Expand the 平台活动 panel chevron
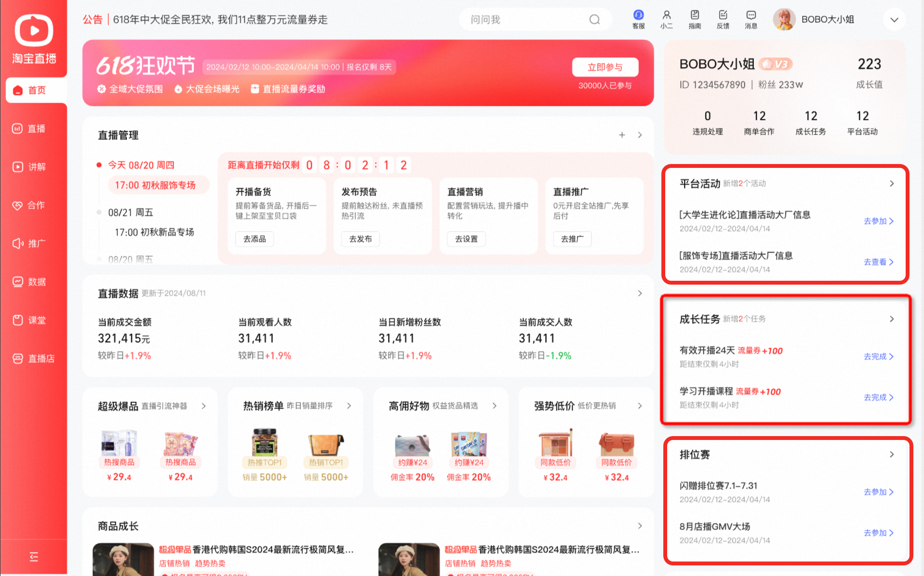 click(892, 183)
